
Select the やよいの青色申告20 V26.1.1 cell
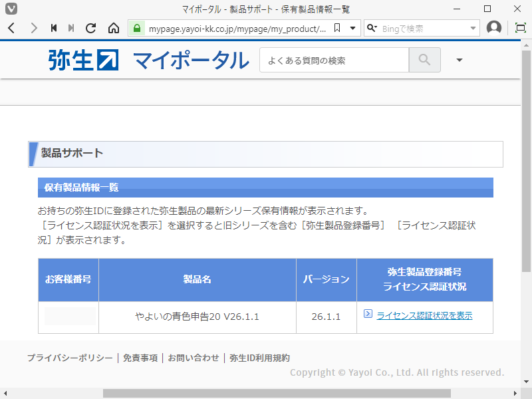pos(197,317)
